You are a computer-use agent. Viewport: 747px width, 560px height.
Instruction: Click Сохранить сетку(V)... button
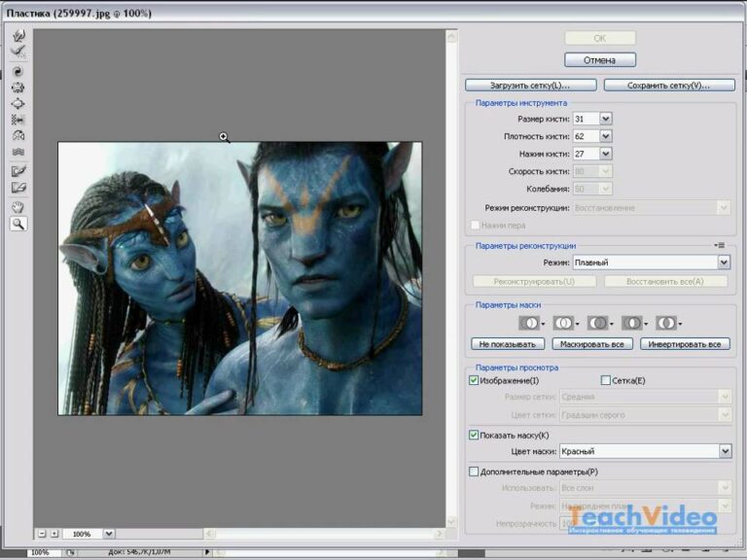[669, 86]
